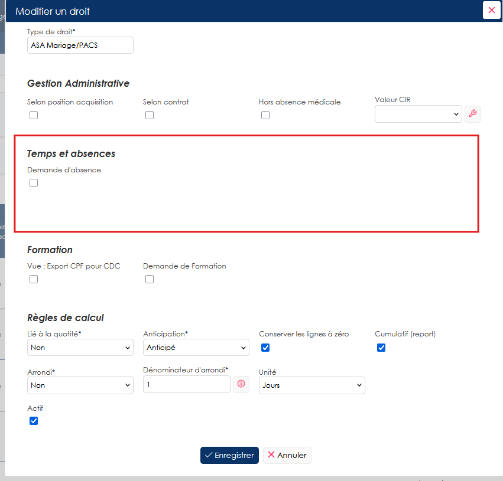Screen dimensions: 503x481
Task: Close the Modifier un droit dialog
Action: pyautogui.click(x=491, y=10)
